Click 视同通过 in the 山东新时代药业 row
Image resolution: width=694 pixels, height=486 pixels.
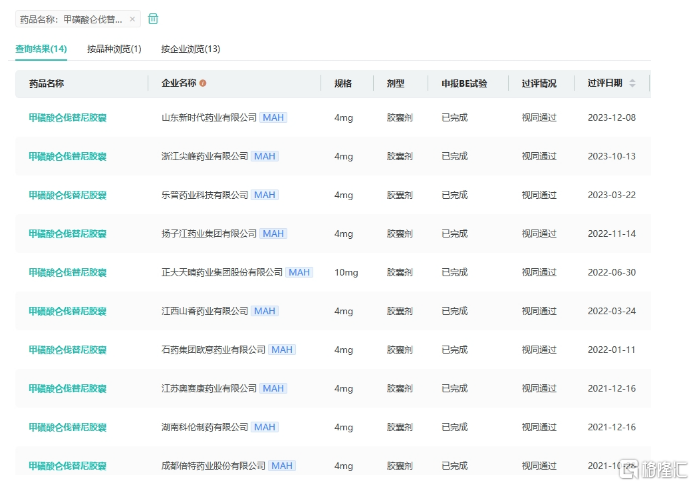tap(539, 118)
